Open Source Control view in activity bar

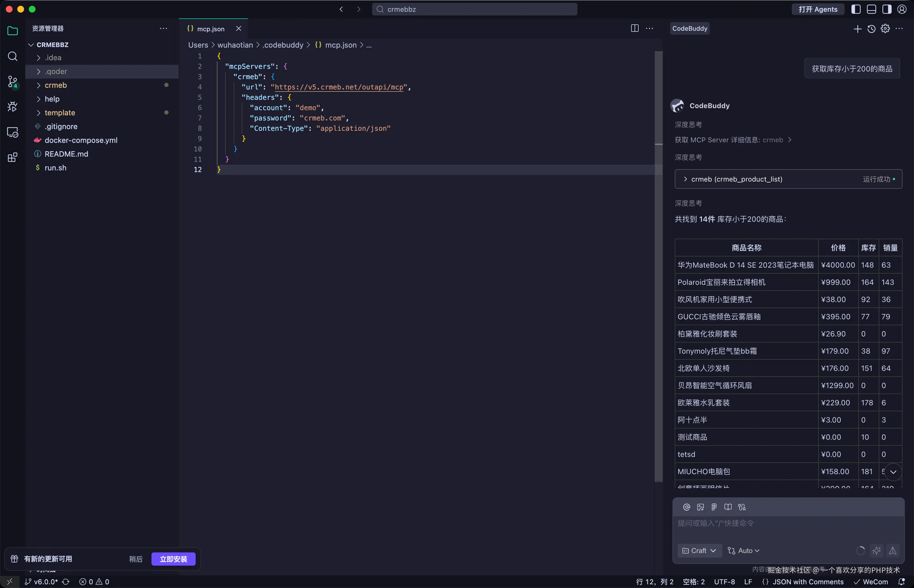pyautogui.click(x=13, y=81)
